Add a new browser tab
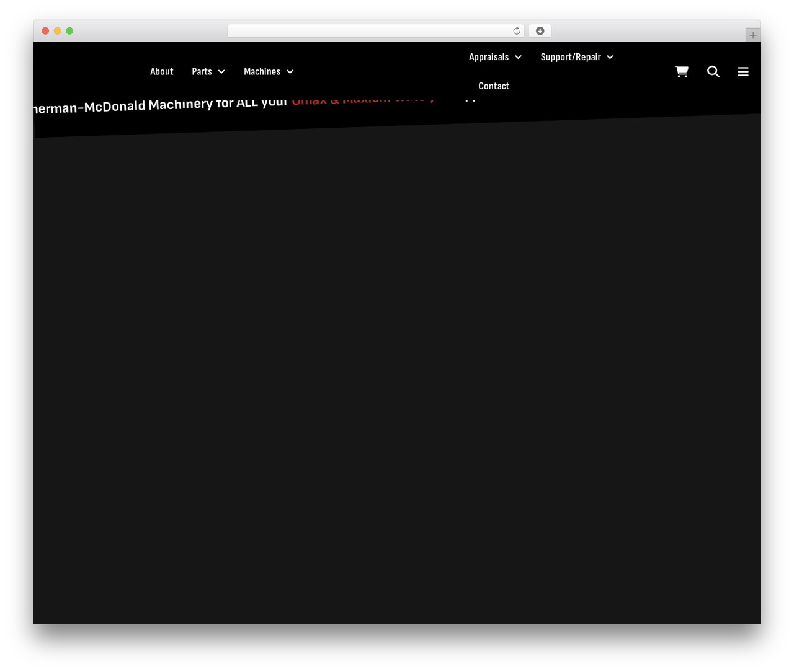The width and height of the screenshot is (794, 672). (753, 35)
